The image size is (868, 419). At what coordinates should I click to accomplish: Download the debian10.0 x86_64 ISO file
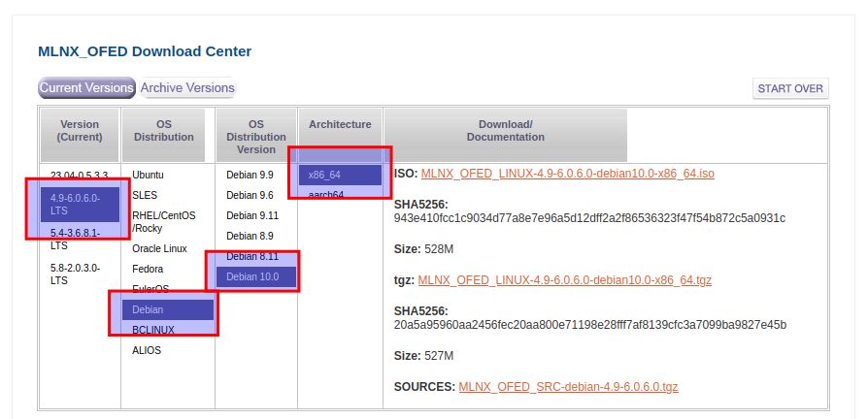(567, 174)
